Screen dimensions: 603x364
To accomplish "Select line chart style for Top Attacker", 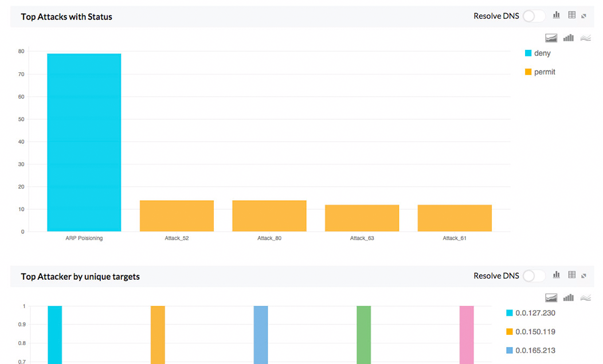I will (585, 298).
